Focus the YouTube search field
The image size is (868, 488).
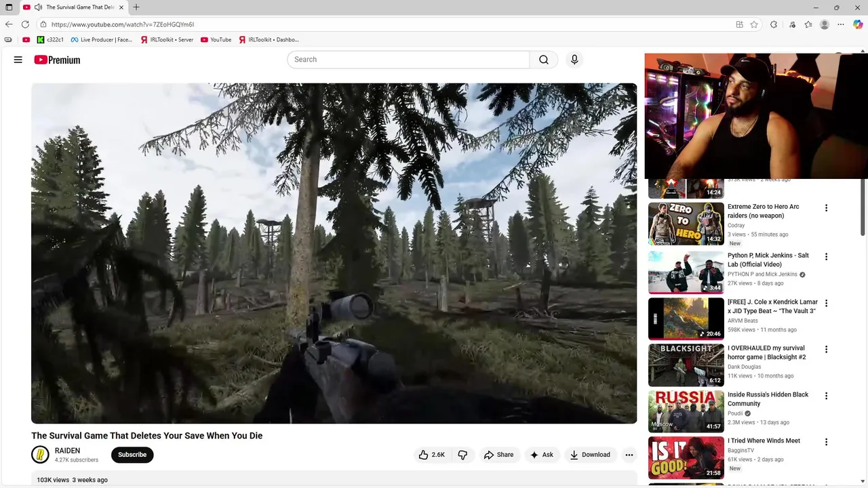[408, 60]
